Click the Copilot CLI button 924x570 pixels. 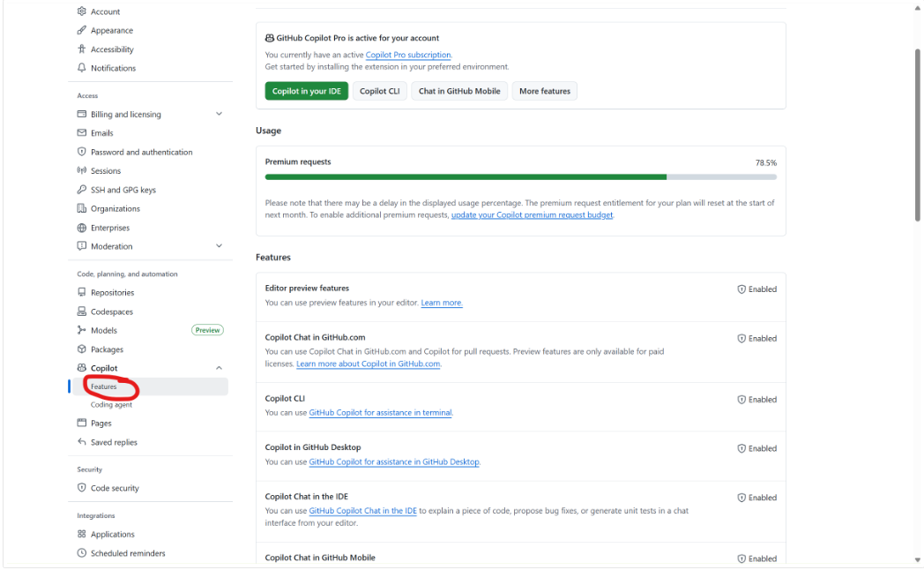[379, 91]
